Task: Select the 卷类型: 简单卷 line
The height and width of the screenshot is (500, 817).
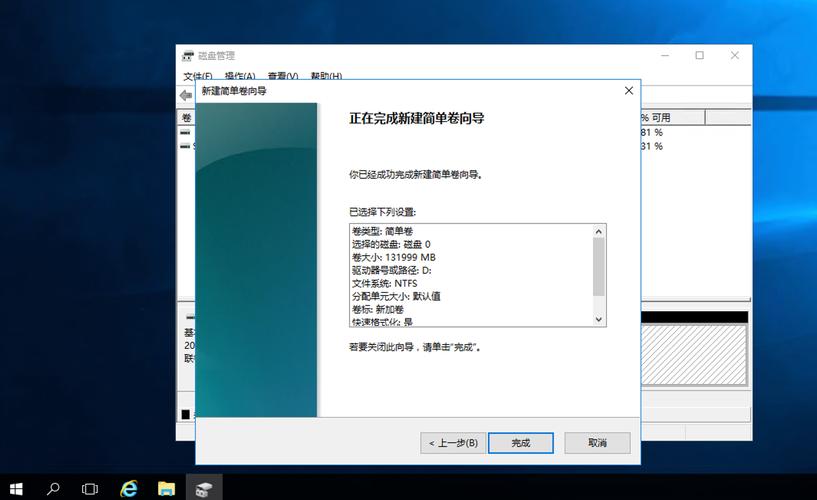Action: 382,231
